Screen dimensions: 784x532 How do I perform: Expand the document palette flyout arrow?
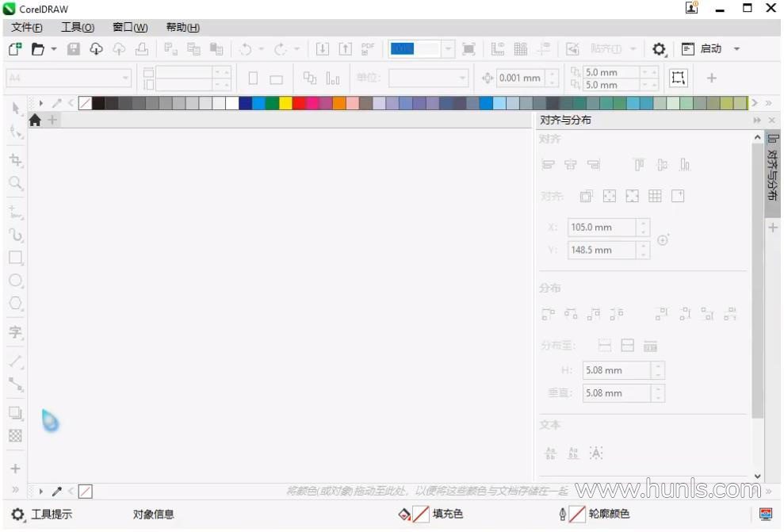point(41,492)
